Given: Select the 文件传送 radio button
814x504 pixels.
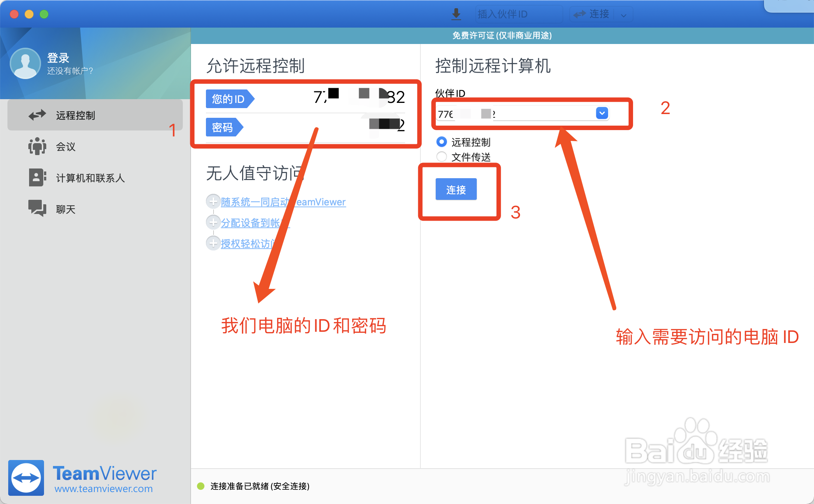Looking at the screenshot, I should pos(442,157).
